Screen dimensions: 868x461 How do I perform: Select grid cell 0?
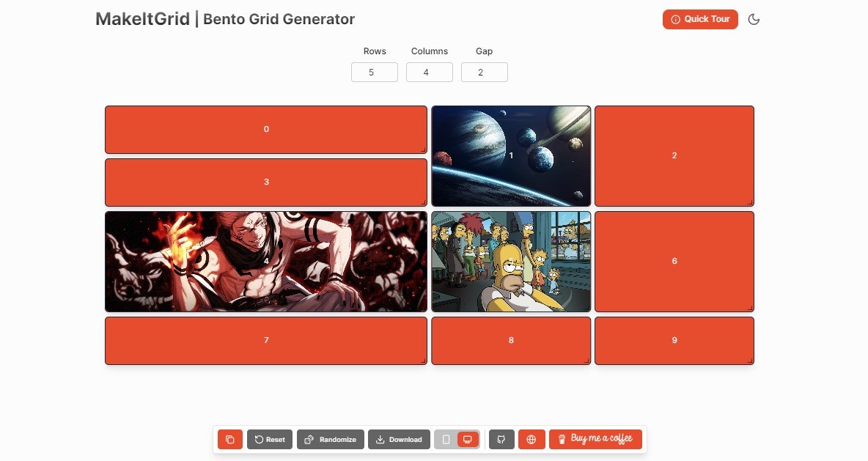coord(265,130)
